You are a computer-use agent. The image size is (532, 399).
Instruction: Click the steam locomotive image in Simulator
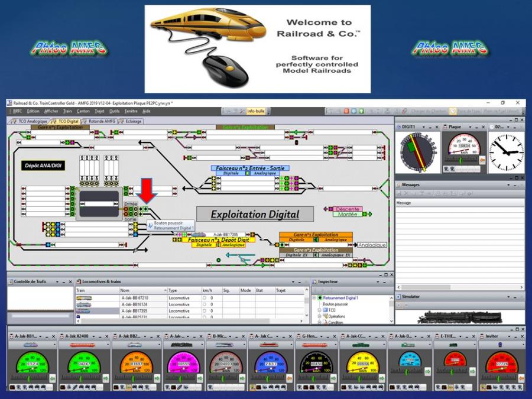click(459, 317)
